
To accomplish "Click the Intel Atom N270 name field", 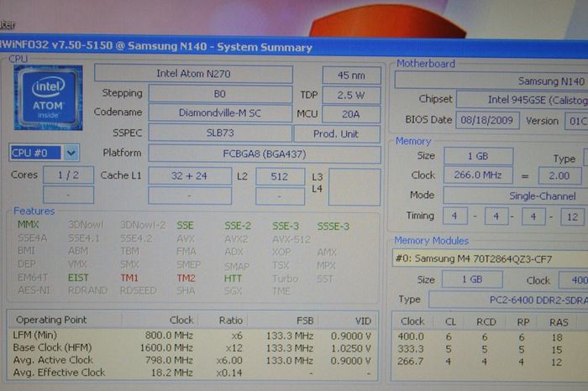I will coord(193,73).
